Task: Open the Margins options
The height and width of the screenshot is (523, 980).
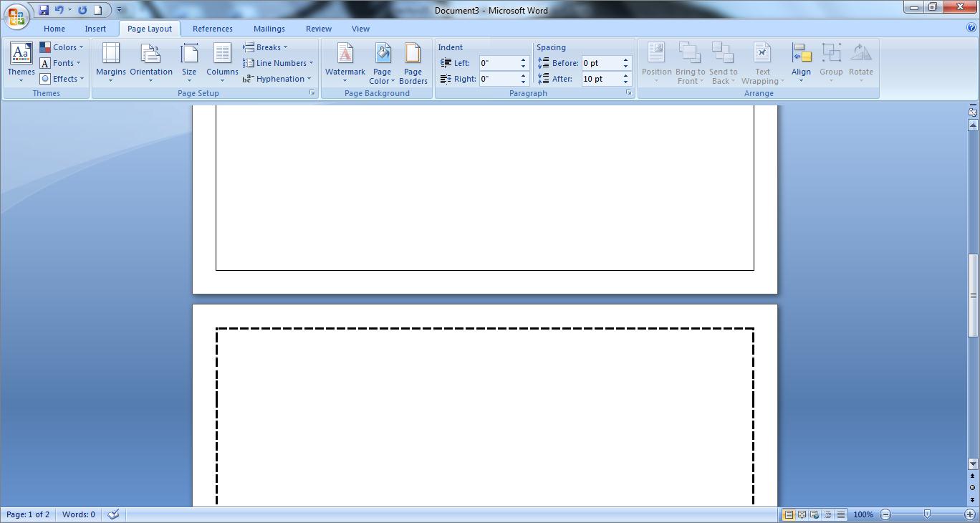Action: (x=110, y=62)
